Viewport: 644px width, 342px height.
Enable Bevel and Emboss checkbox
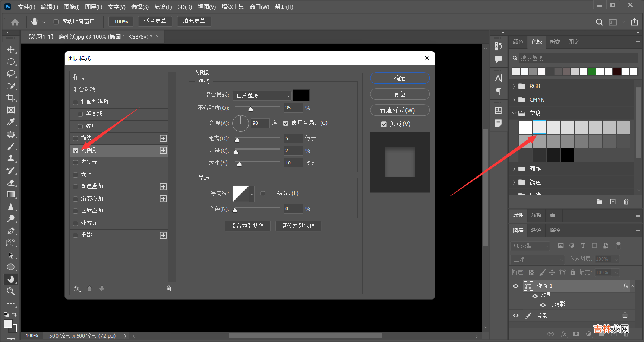76,102
